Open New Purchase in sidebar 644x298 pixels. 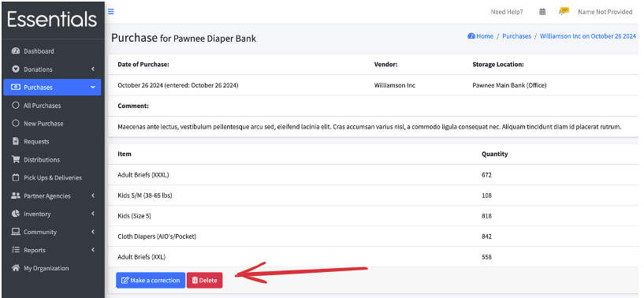click(52, 123)
